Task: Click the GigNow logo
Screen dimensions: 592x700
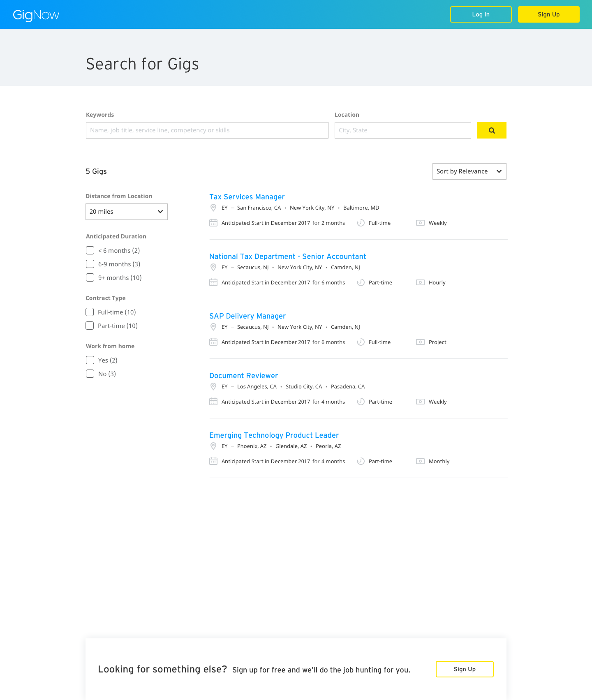Action: click(x=36, y=15)
